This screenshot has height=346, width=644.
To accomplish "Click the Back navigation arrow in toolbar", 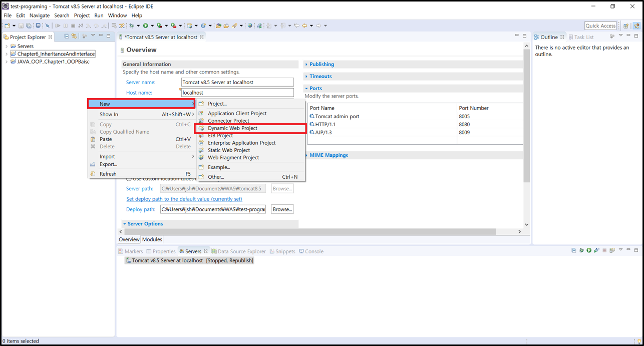I will (304, 26).
